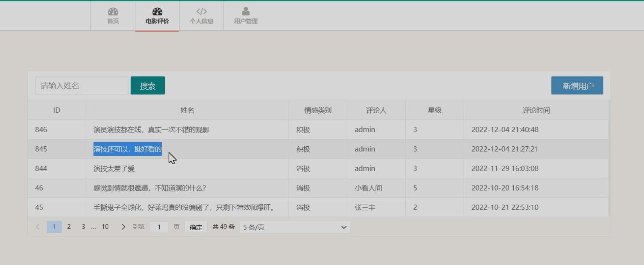Click the 情感类别 column header

point(318,110)
